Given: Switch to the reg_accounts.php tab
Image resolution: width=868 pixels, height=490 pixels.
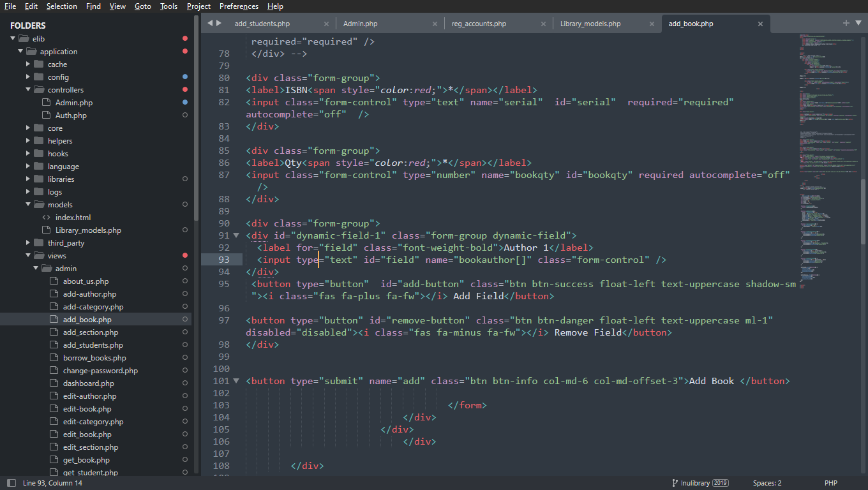Looking at the screenshot, I should click(479, 24).
